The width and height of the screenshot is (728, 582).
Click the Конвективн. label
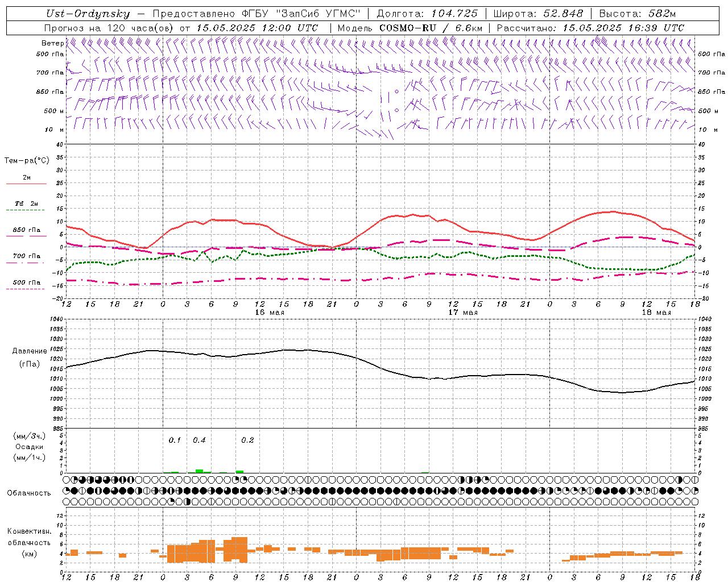click(30, 531)
